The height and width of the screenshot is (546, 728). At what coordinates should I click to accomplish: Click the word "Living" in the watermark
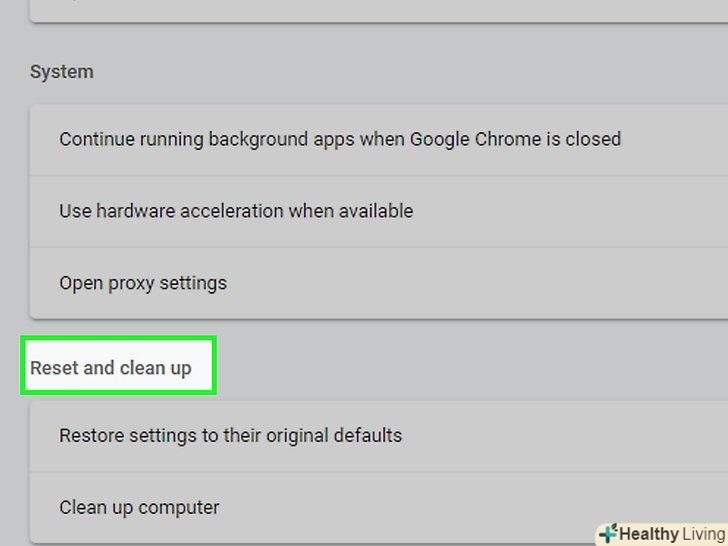click(704, 534)
